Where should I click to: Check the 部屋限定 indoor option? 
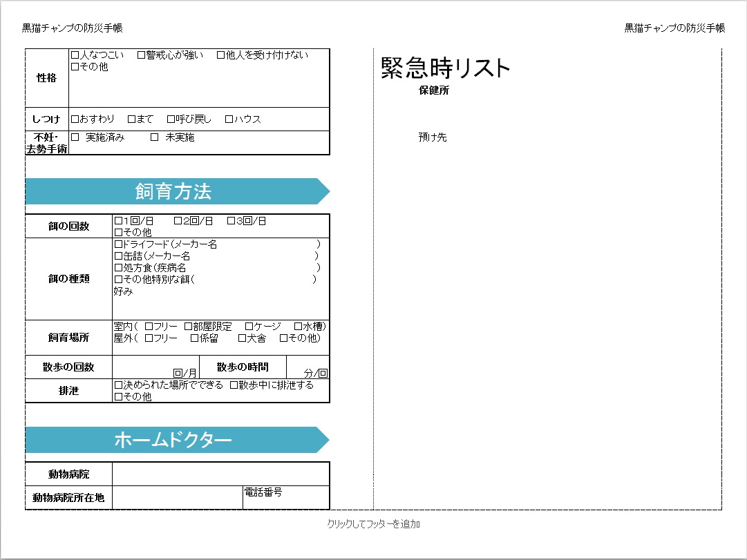coord(188,327)
